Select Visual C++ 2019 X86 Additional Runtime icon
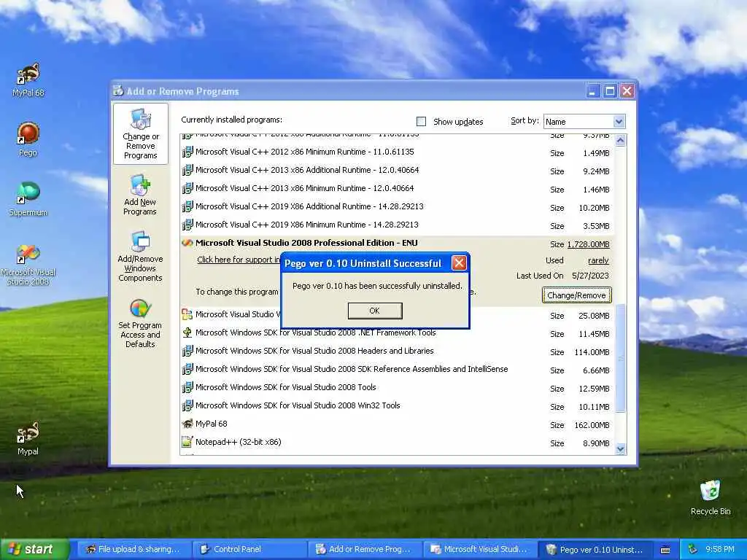The height and width of the screenshot is (560, 747). 187,206
